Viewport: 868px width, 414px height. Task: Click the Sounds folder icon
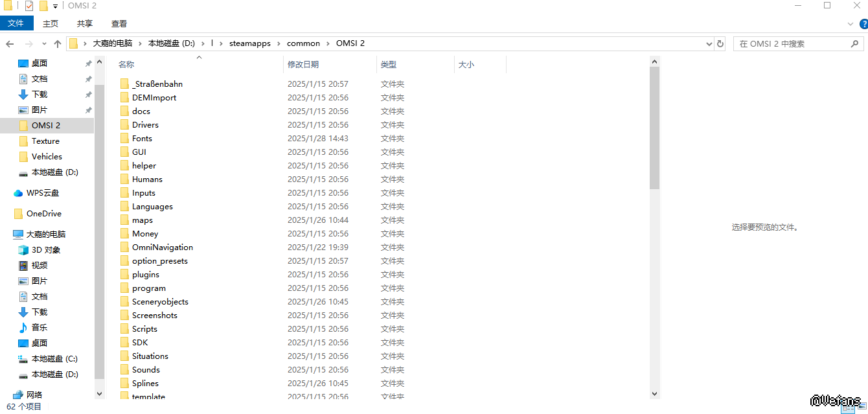pos(125,369)
